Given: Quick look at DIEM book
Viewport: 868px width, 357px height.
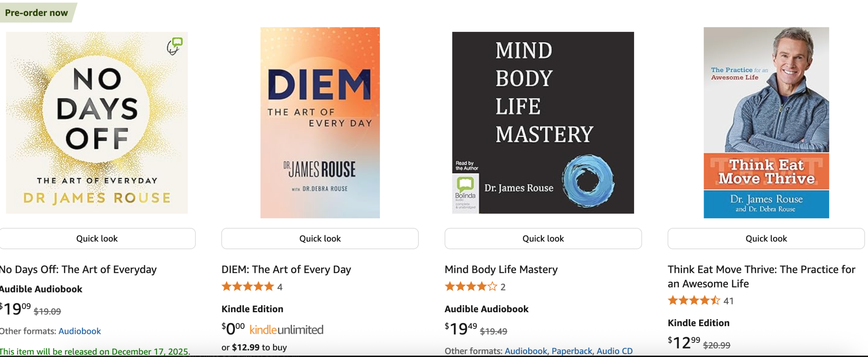Looking at the screenshot, I should click(x=320, y=239).
